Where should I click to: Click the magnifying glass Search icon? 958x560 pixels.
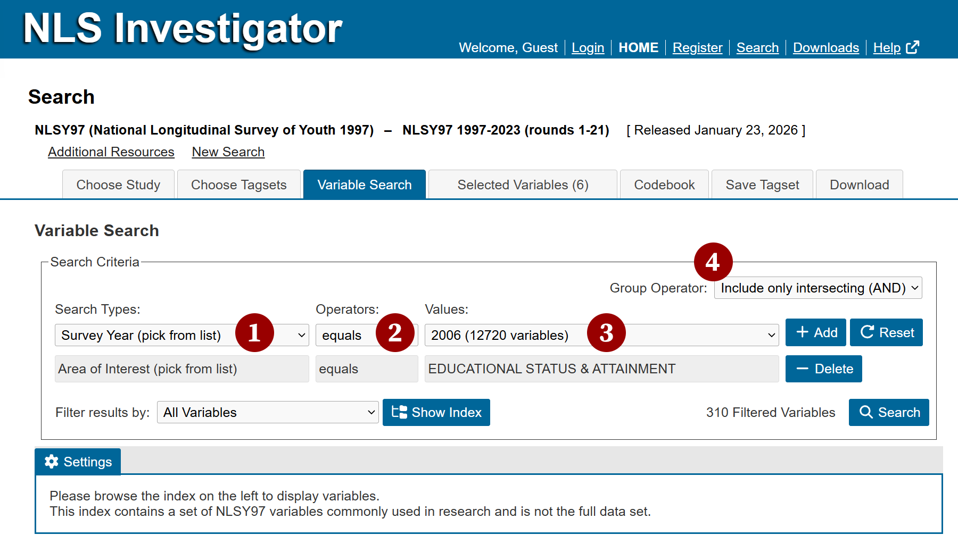866,412
